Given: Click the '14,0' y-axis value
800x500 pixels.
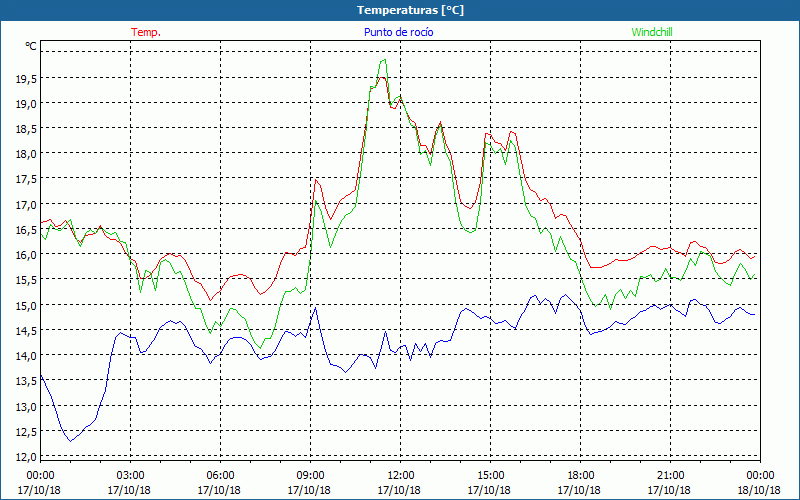Looking at the screenshot, I should click(26, 356).
